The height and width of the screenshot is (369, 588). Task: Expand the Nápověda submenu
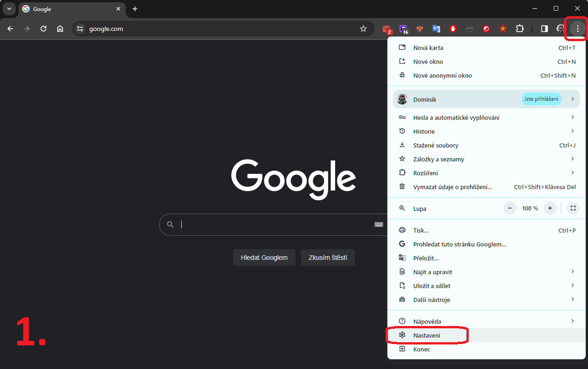(x=485, y=321)
